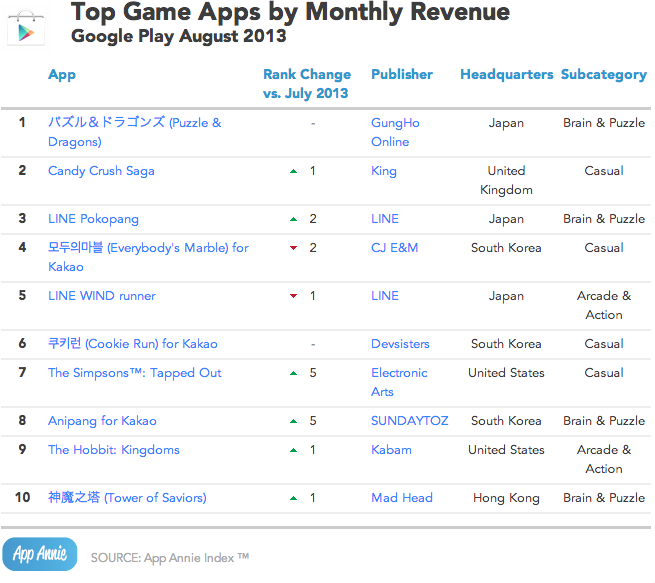Image resolution: width=655 pixels, height=583 pixels.
Task: Click the green up arrow for Candy Crush Saga
Action: (x=294, y=171)
